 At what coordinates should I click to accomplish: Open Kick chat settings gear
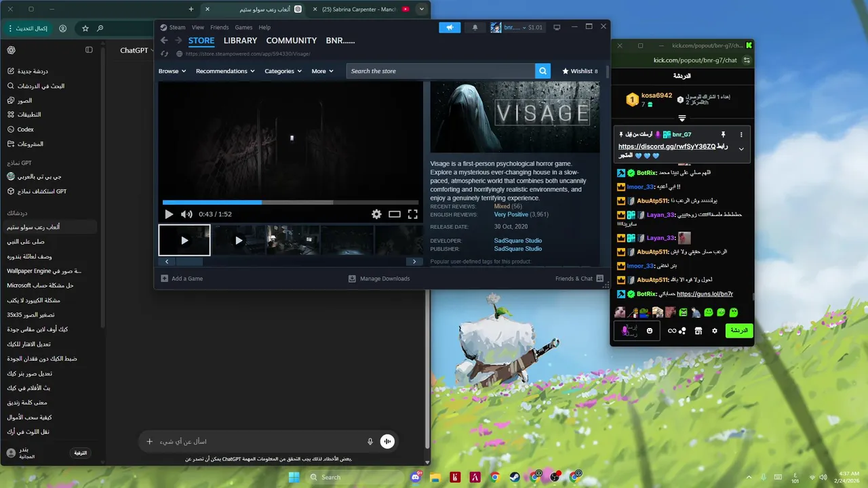[714, 331]
